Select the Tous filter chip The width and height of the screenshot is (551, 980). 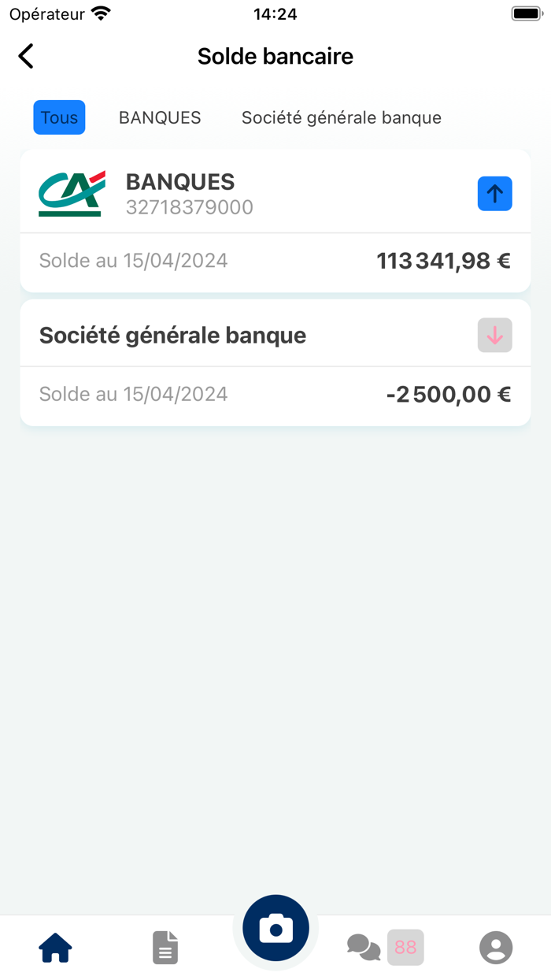[x=59, y=117]
